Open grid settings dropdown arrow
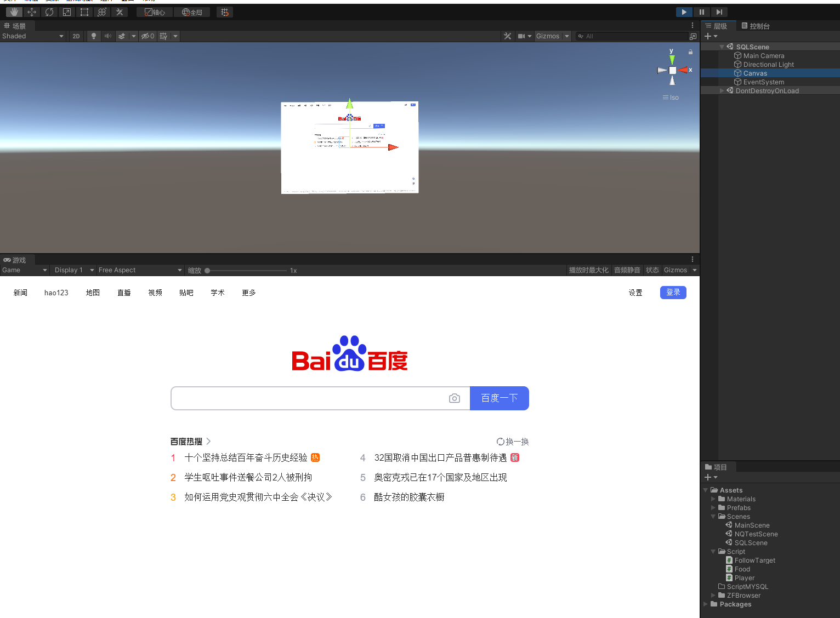 click(175, 36)
